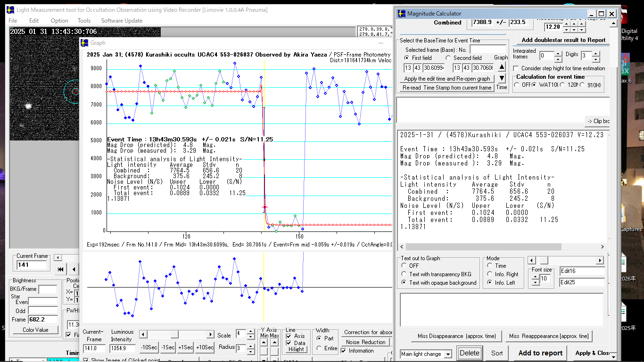
Task: Decrease the Font size spinner value
Action: tap(535, 282)
